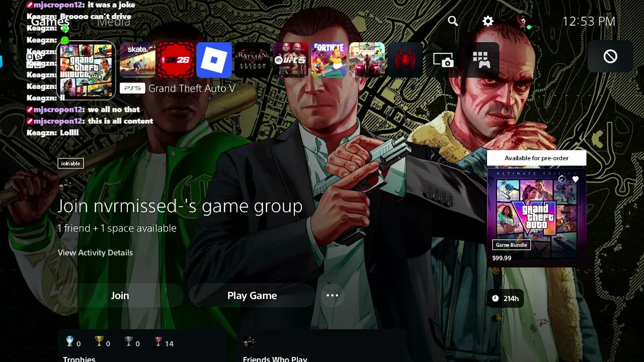Viewport: 644px width, 362px height.
Task: Click the silver trophy icon
Action: 129,342
